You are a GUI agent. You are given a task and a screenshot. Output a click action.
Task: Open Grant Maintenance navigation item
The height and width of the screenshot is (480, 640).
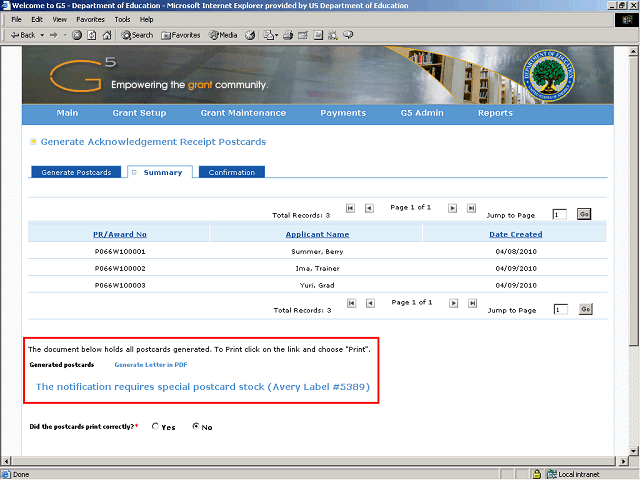pos(243,113)
